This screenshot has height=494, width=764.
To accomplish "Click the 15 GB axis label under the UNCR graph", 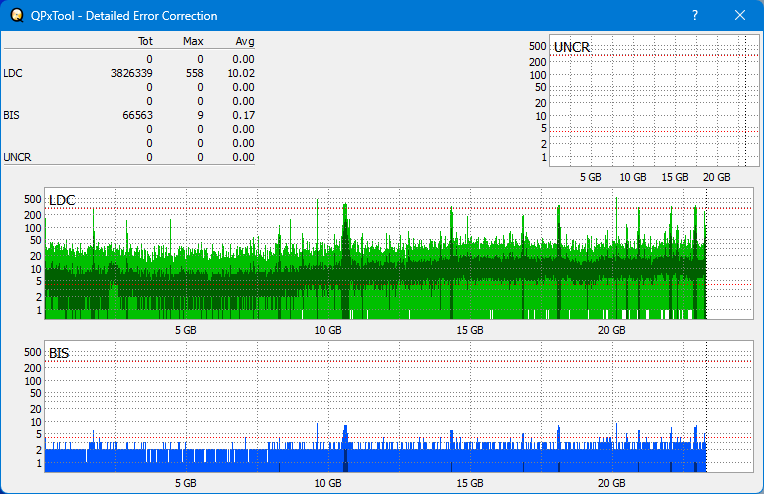I will click(x=675, y=177).
